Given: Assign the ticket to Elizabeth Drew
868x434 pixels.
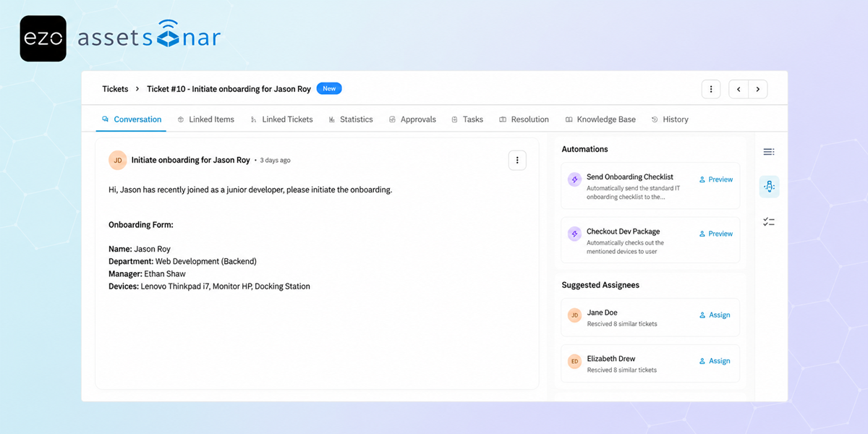Looking at the screenshot, I should point(715,361).
